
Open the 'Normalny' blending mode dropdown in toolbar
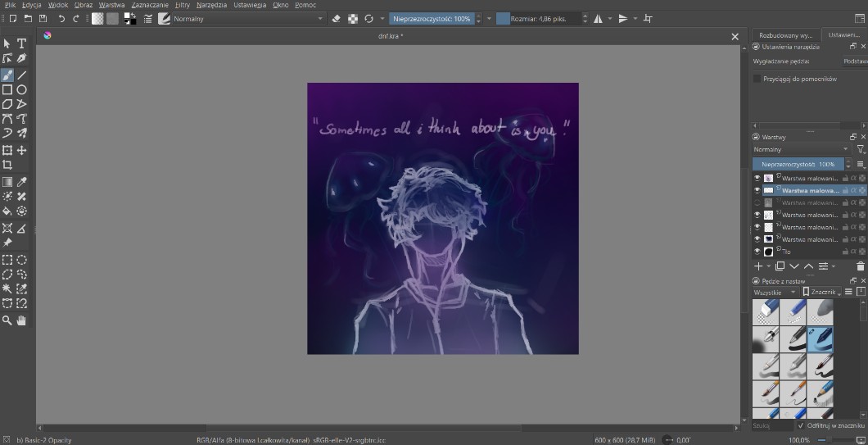247,18
